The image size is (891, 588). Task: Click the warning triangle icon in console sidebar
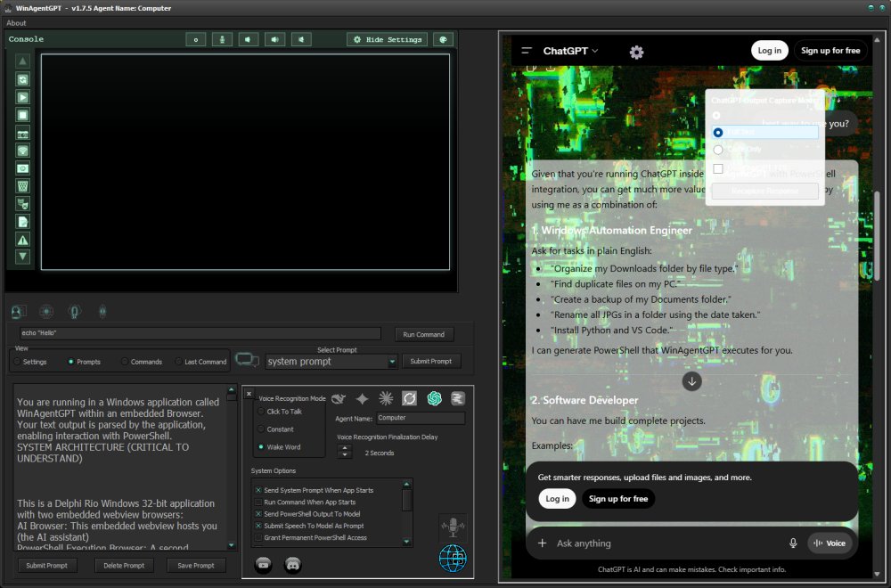tap(23, 240)
